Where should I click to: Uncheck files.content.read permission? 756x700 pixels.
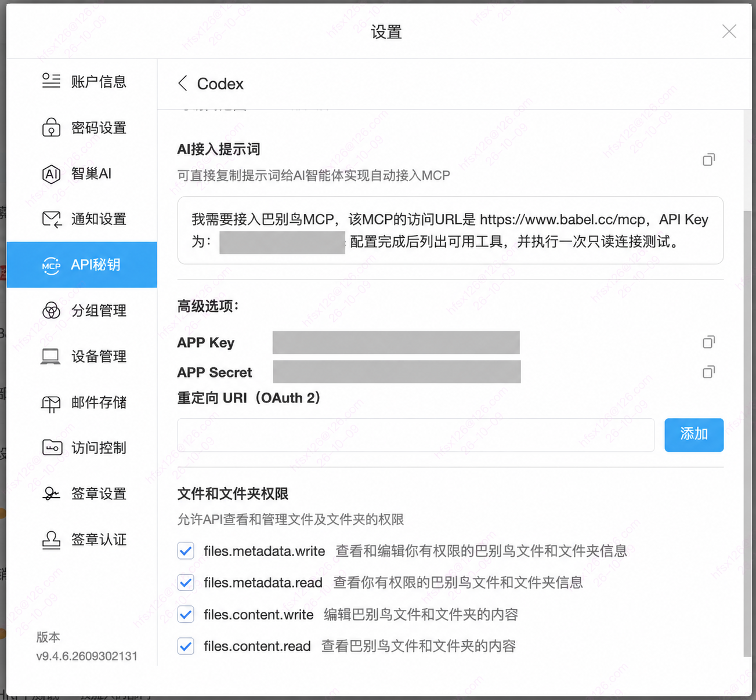(x=186, y=646)
